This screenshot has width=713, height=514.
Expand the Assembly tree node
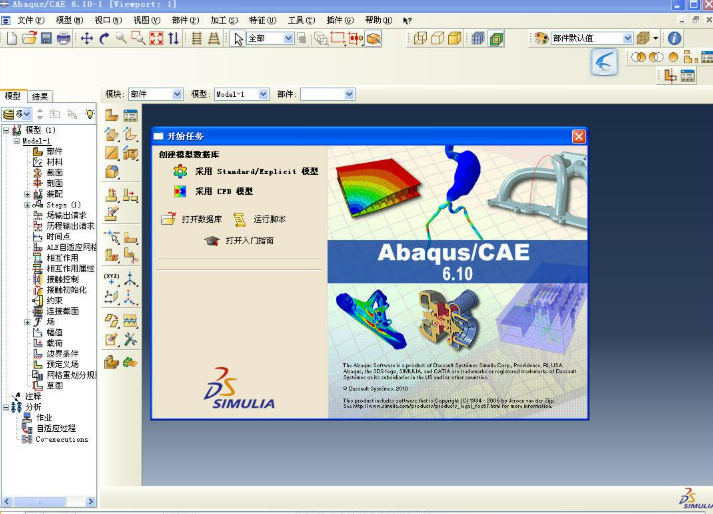pos(27,194)
